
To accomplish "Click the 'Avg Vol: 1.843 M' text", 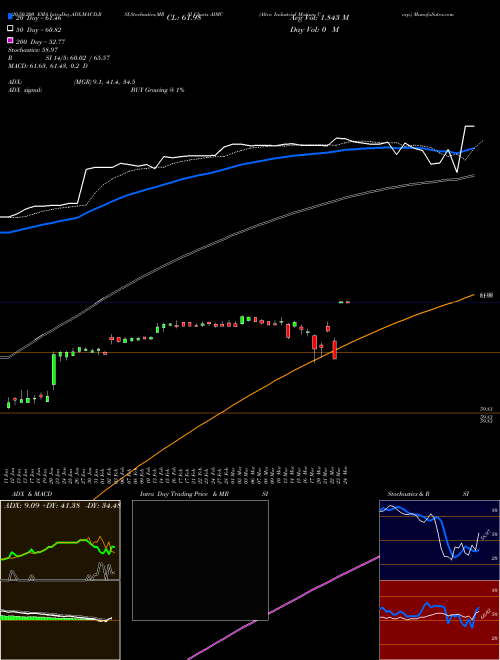I will [319, 18].
